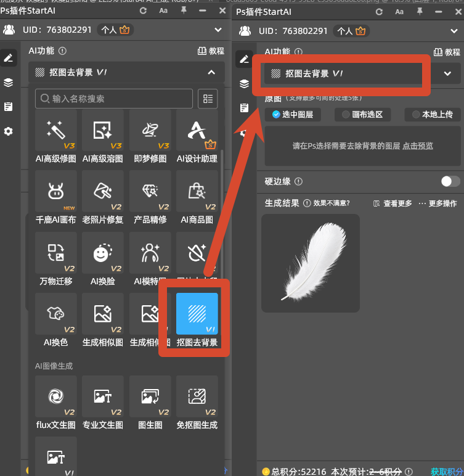Expand 抠图去背景 dropdown chevron in right panel
The height and width of the screenshot is (476, 464).
point(447,73)
